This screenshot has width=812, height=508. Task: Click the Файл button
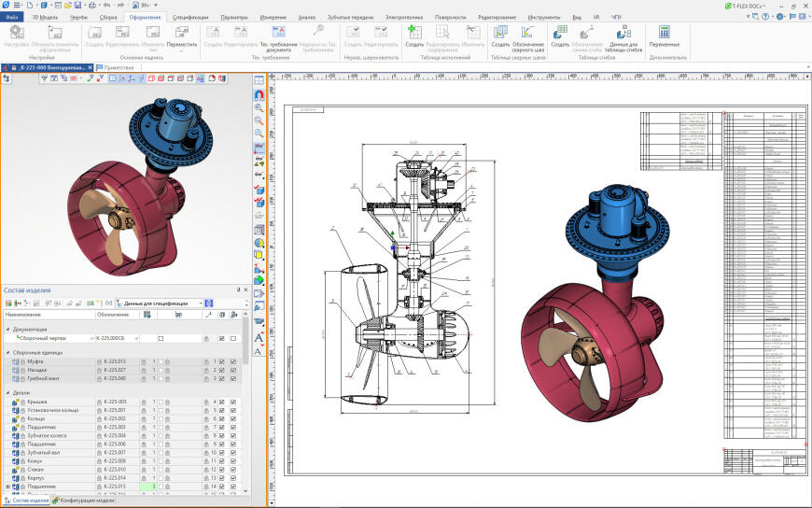coord(11,17)
